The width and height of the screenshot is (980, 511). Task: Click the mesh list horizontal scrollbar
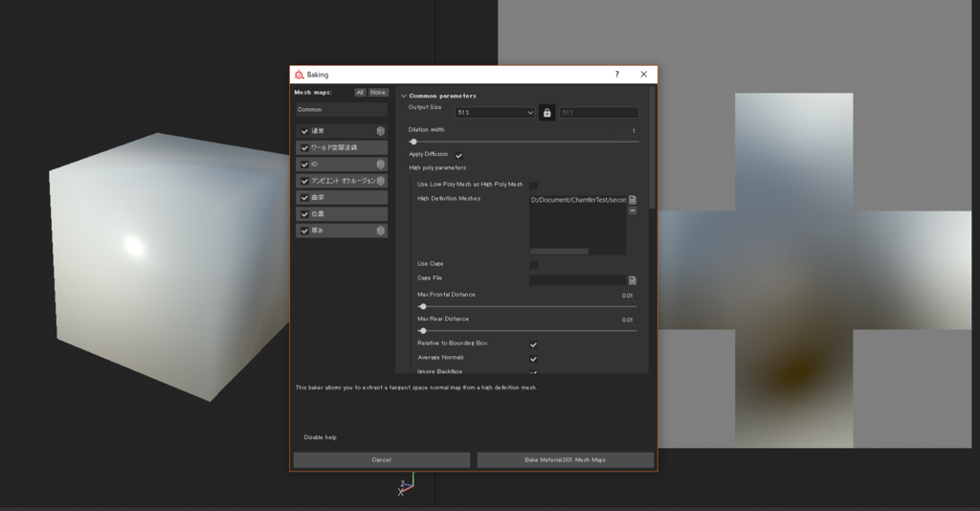coord(559,252)
